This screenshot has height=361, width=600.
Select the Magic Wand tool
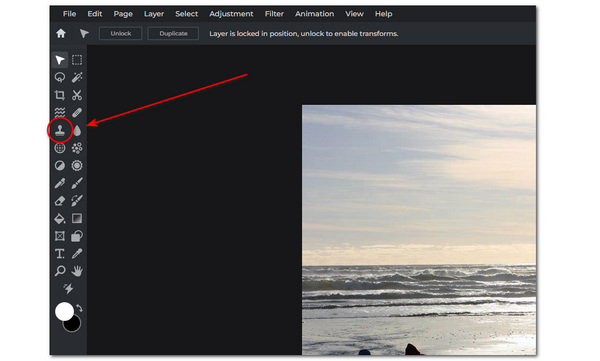pyautogui.click(x=77, y=77)
